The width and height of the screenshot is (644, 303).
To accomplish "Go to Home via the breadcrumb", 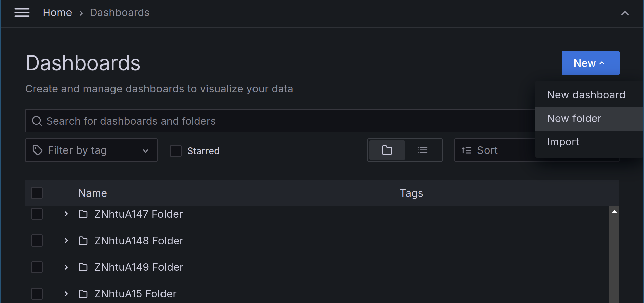I will [57, 12].
